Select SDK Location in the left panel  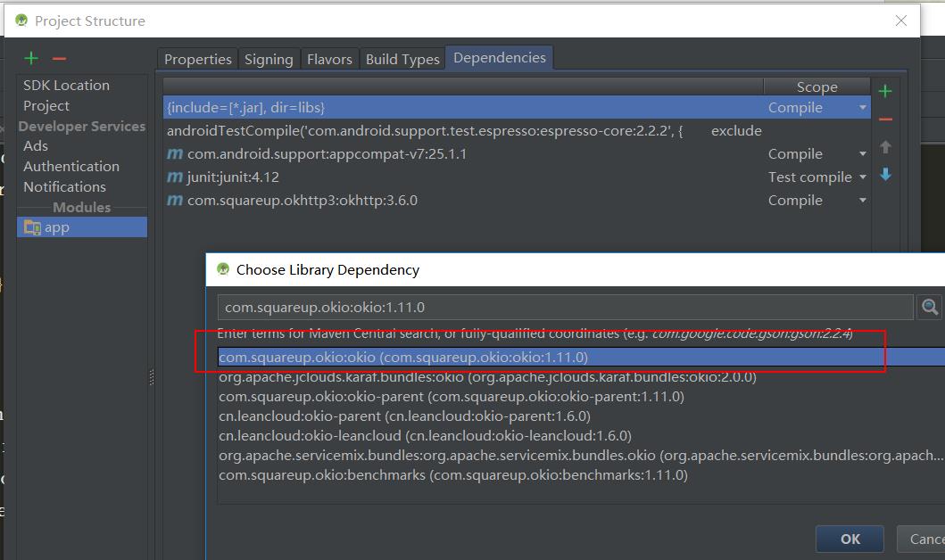(66, 86)
